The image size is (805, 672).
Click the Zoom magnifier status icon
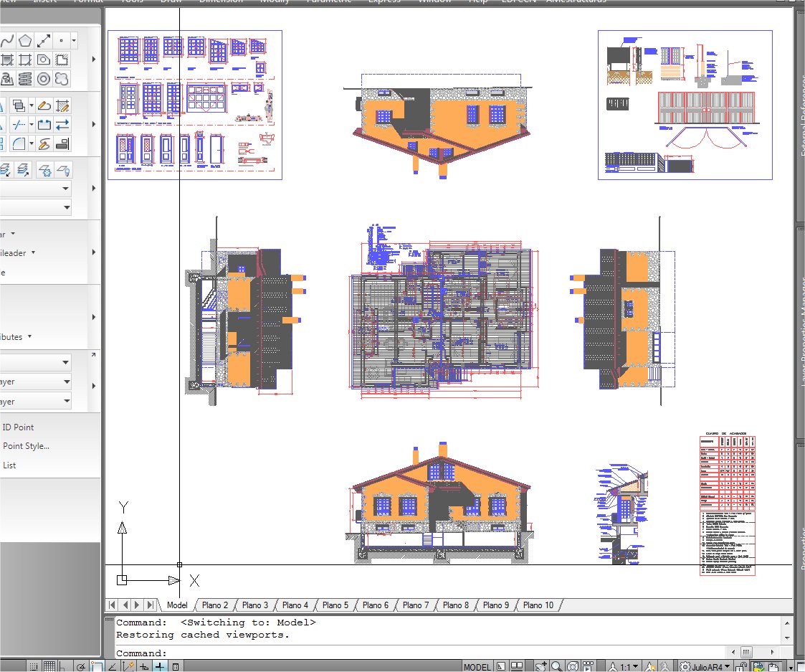click(556, 667)
